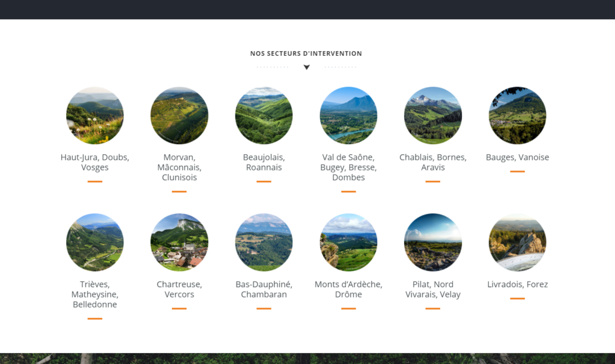
Task: Click the Nos Secteurs d'Intervention heading
Action: (306, 53)
